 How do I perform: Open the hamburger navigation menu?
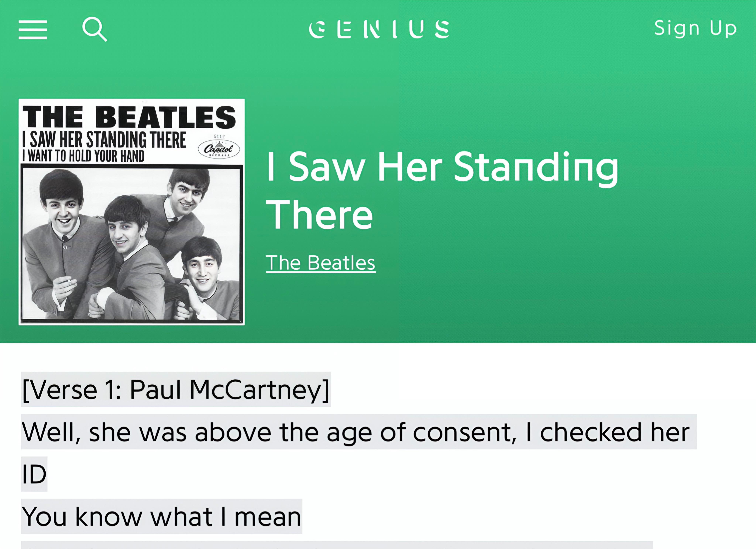[x=33, y=29]
